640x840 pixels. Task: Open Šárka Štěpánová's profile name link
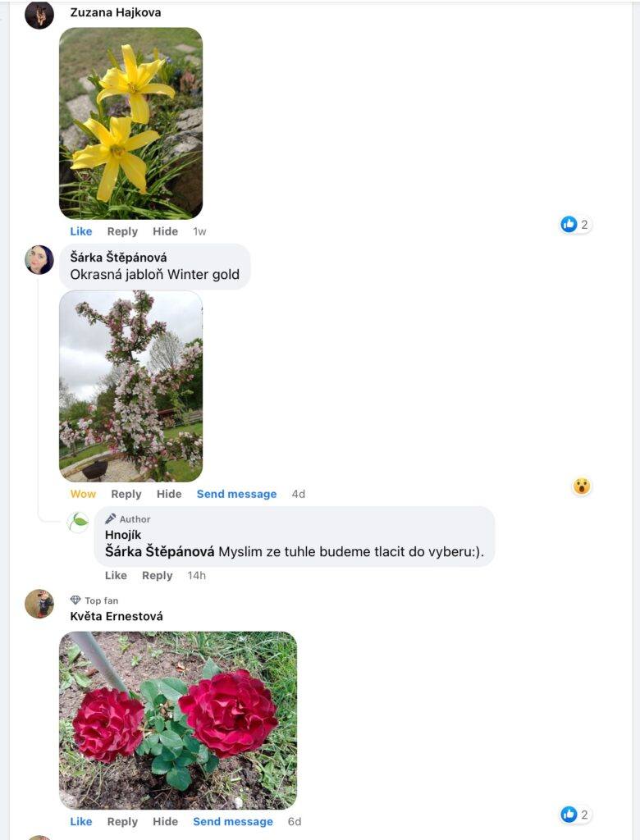click(x=118, y=258)
